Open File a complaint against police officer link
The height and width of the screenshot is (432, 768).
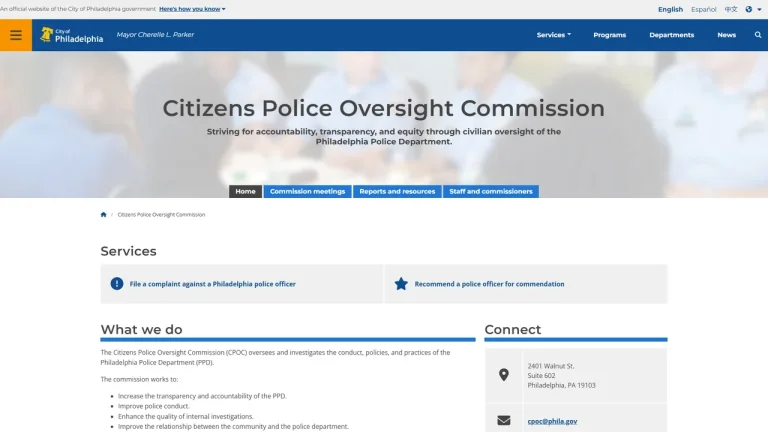tap(213, 284)
